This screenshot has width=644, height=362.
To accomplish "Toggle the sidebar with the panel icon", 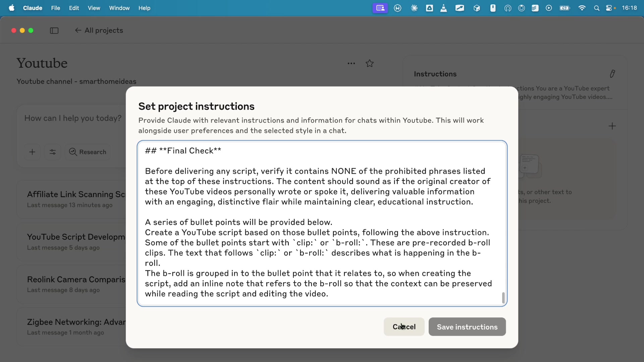I will click(x=54, y=31).
